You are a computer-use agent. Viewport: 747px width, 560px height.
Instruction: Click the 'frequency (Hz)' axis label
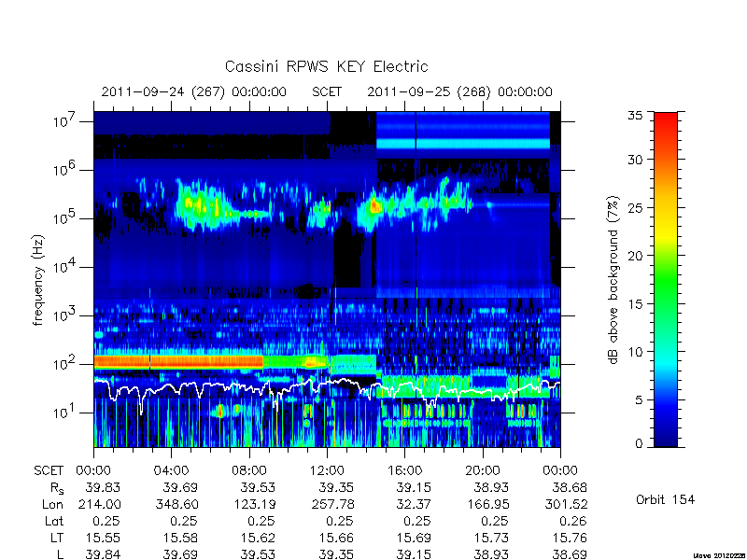(38, 281)
